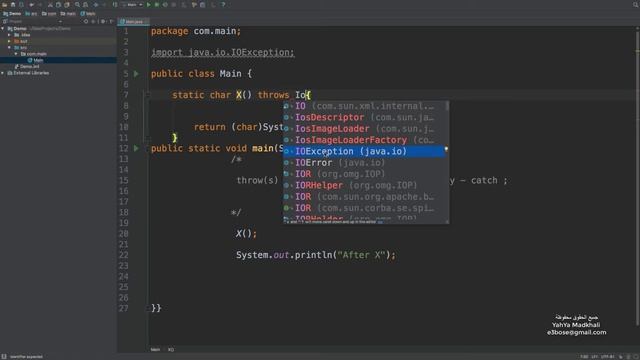Expand the External Libraries node
The height and width of the screenshot is (360, 640).
pyautogui.click(x=3, y=73)
